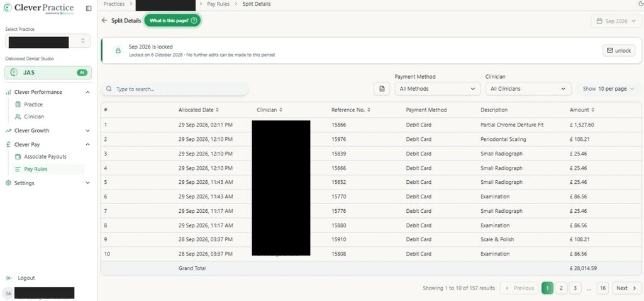The height and width of the screenshot is (301, 644).
Task: Click the export file icon button
Action: tap(382, 89)
